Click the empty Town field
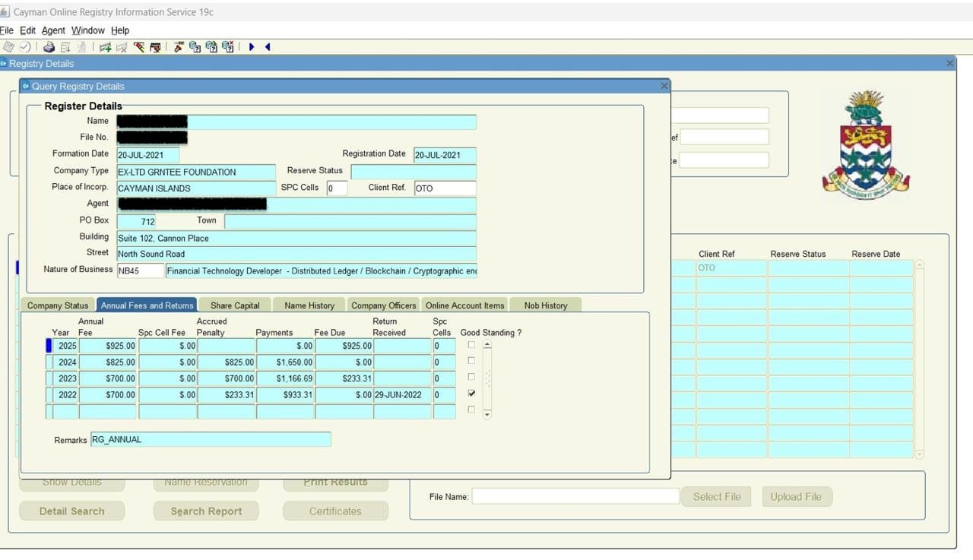973x560 pixels. click(350, 222)
